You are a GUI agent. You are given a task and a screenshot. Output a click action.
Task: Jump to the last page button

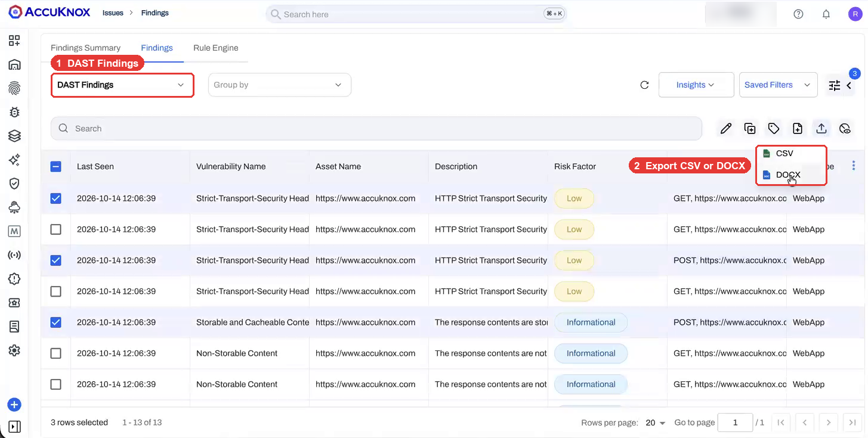point(852,423)
